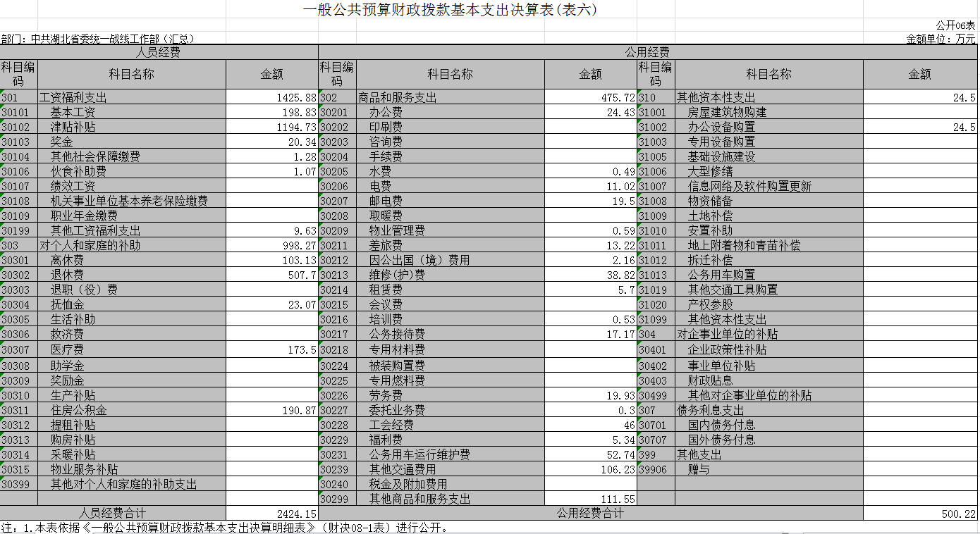980x534 pixels.
Task: Select amount 190.87
Action: [272, 410]
